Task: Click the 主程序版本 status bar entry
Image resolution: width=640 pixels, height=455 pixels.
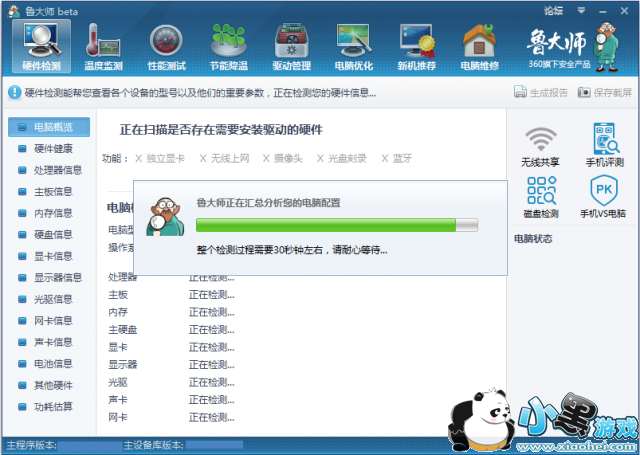Action: tap(64, 445)
